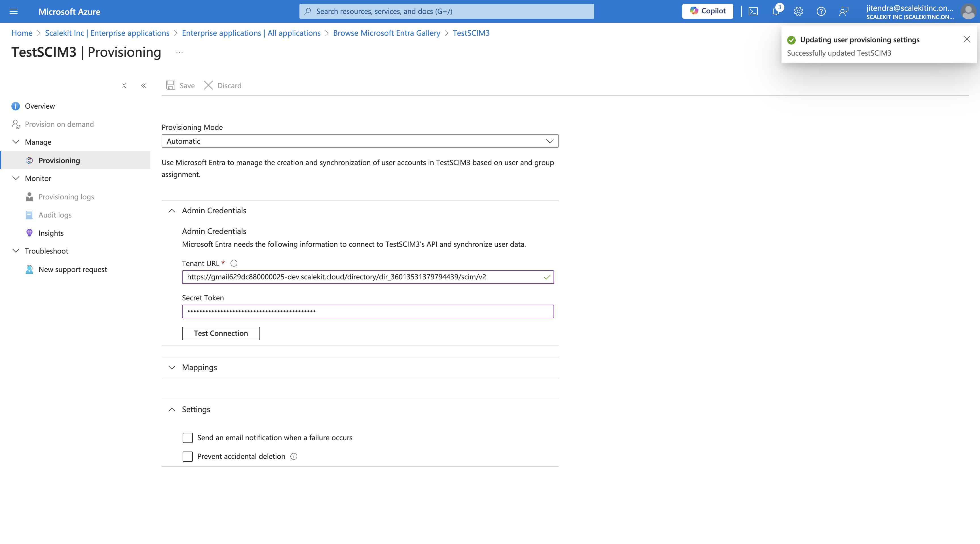Click into the Tenant URL field

367,277
